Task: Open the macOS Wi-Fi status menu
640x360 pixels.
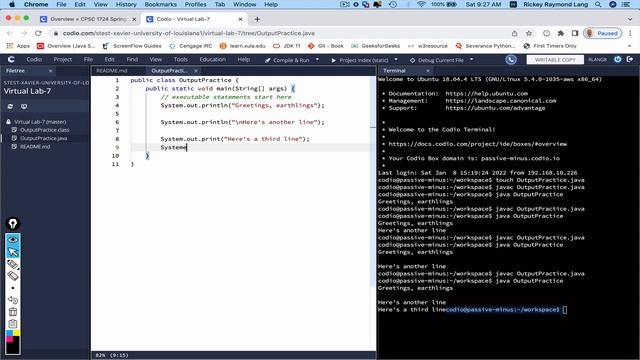Action: pos(421,4)
